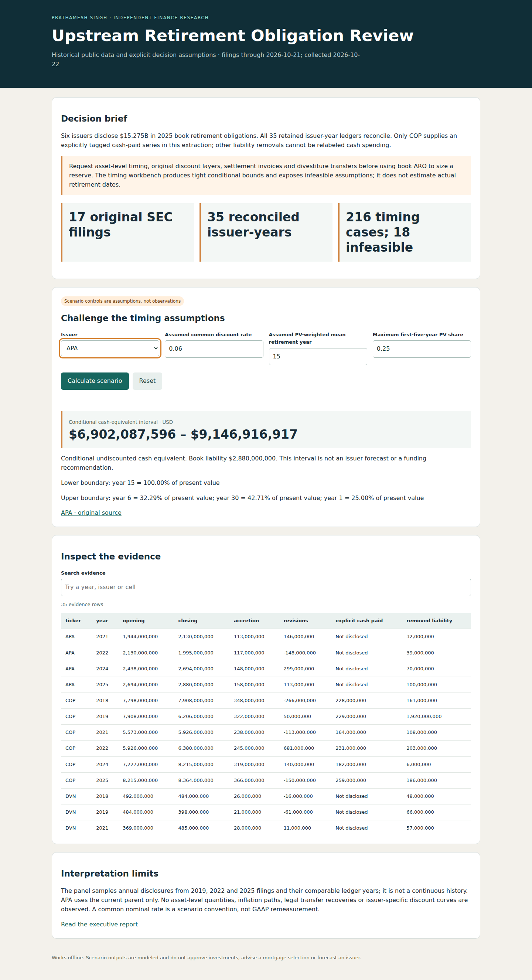Select the COP 2021 opening value 5,573,000,000
Image resolution: width=532 pixels, height=980 pixels.
pyautogui.click(x=140, y=732)
